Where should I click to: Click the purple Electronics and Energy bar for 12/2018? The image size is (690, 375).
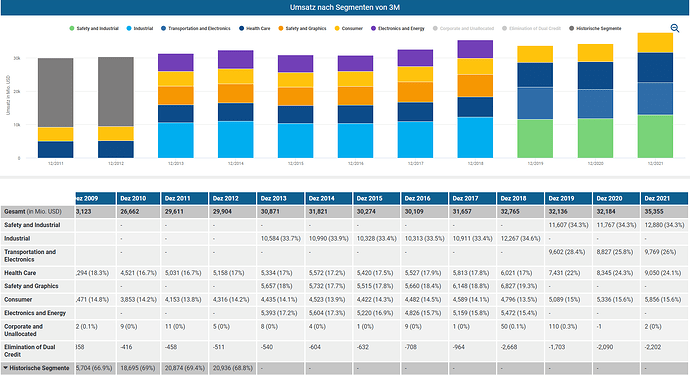[475, 49]
